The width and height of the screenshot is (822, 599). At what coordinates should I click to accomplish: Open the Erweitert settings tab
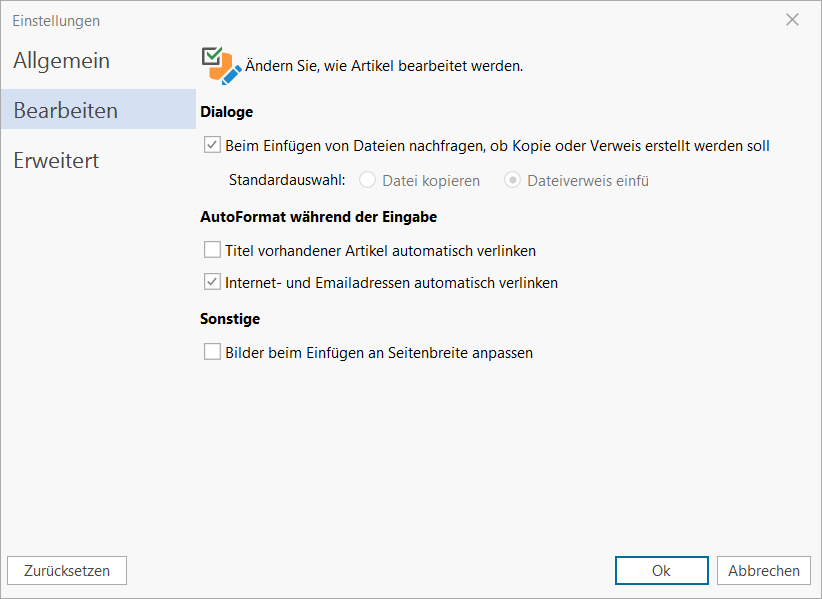(56, 160)
